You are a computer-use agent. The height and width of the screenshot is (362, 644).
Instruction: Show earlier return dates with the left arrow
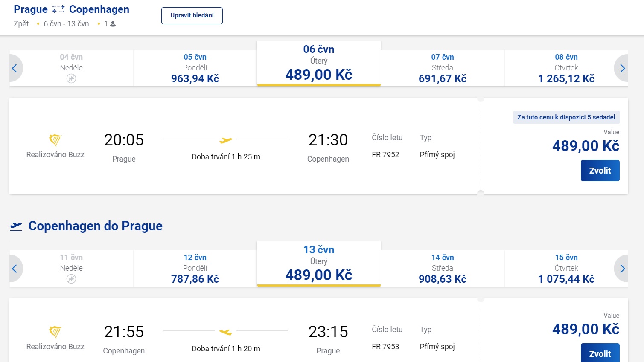point(15,269)
